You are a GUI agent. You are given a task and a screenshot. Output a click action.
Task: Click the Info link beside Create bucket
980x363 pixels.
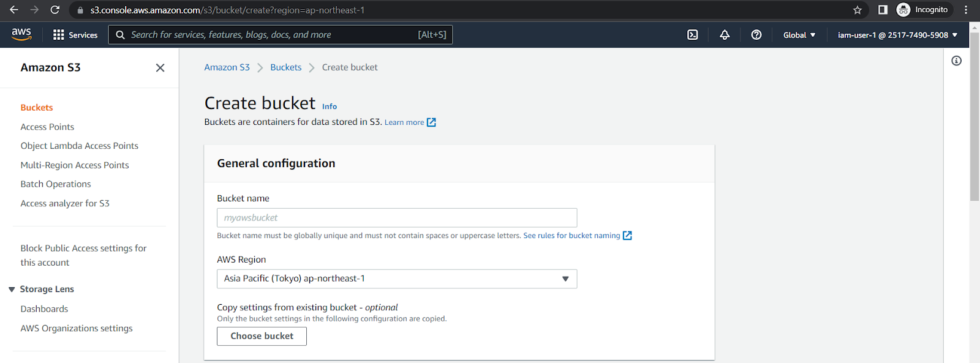click(x=330, y=107)
